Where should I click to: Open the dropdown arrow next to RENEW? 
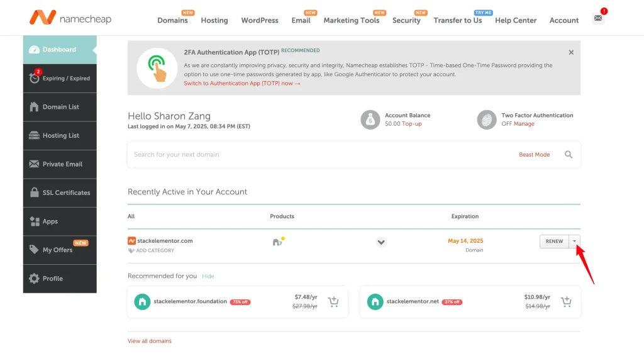pos(574,242)
